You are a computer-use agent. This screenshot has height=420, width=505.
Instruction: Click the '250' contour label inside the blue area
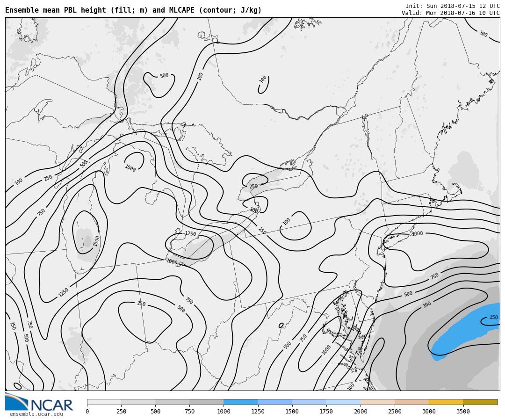[x=494, y=317]
